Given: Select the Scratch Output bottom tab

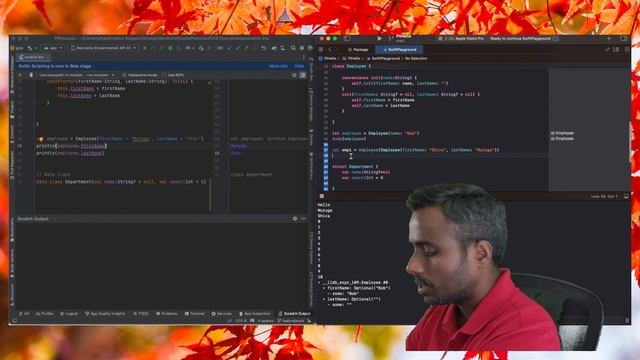Looking at the screenshot, I should point(295,314).
